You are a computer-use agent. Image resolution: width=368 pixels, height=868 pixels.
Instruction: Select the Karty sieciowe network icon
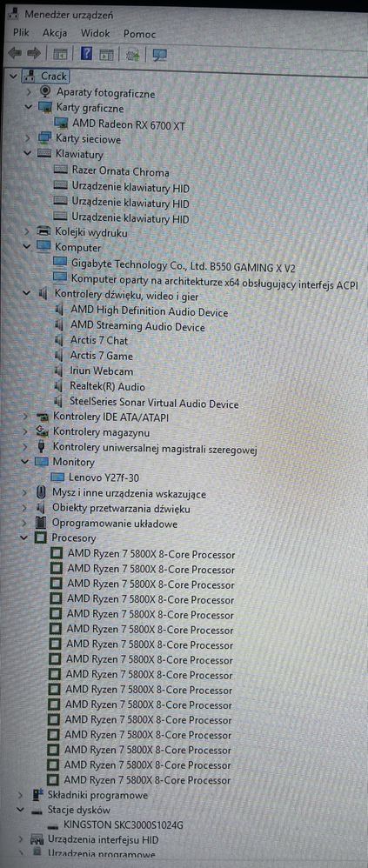pos(45,138)
